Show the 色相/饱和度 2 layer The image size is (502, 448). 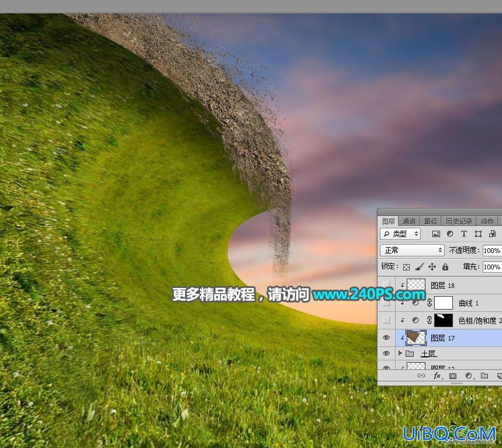click(x=386, y=320)
